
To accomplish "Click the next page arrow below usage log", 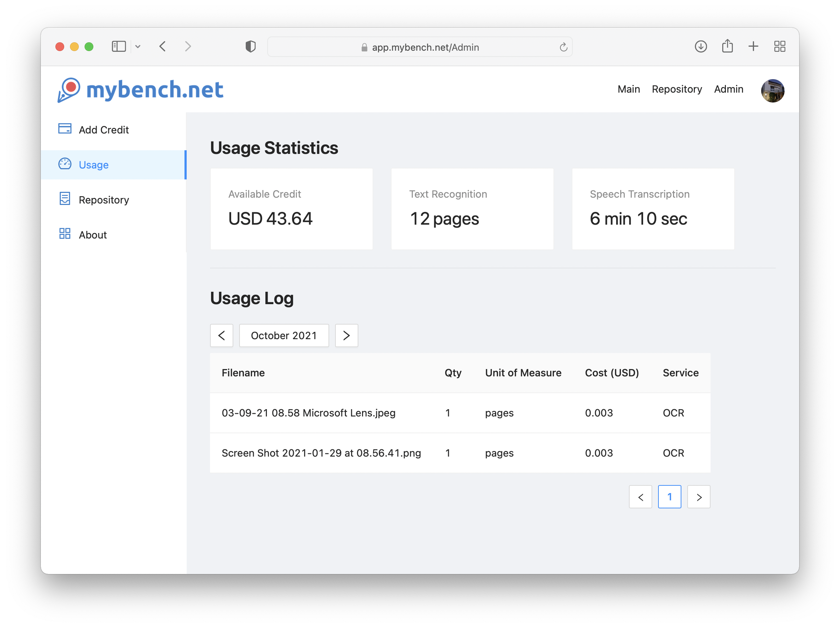I will (699, 497).
